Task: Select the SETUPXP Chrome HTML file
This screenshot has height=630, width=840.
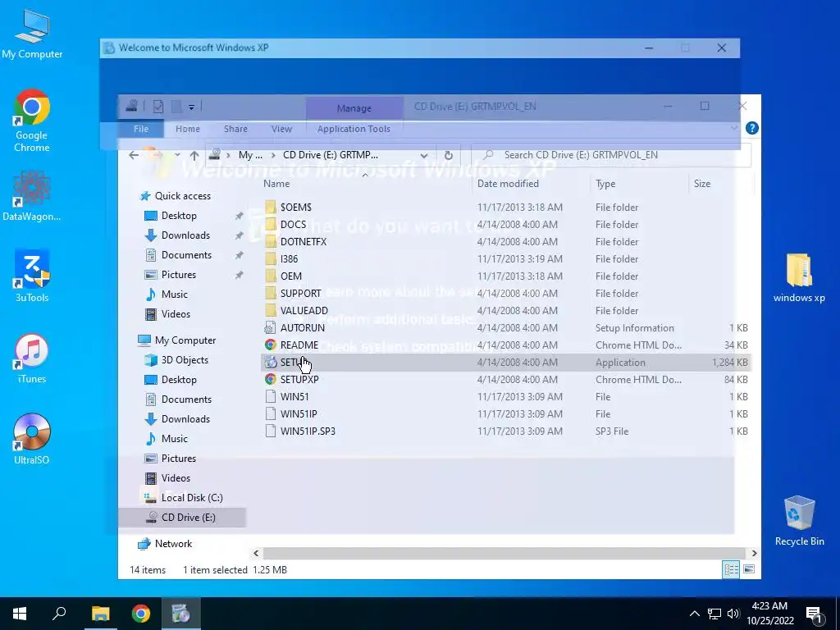Action: coord(299,379)
